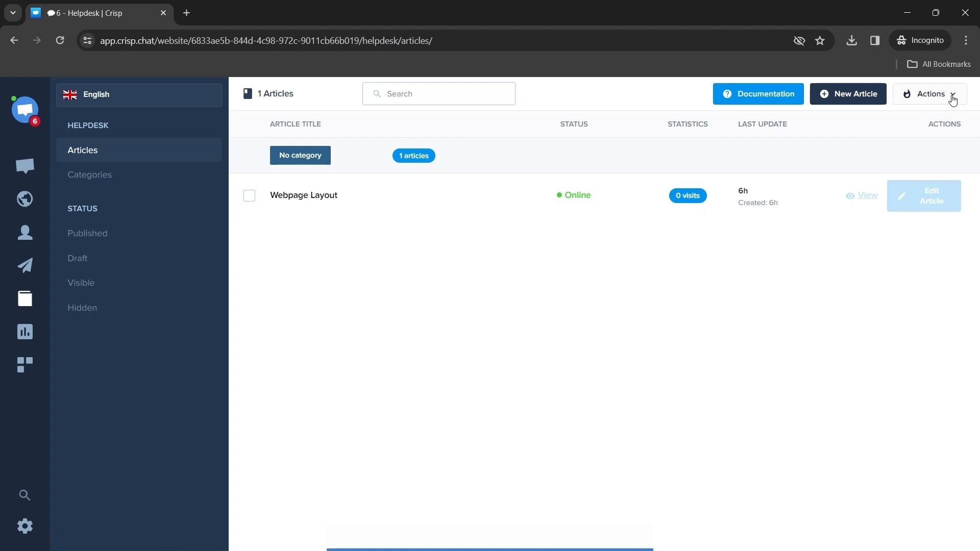The height and width of the screenshot is (551, 980).
Task: Click the search input field
Action: click(x=439, y=93)
